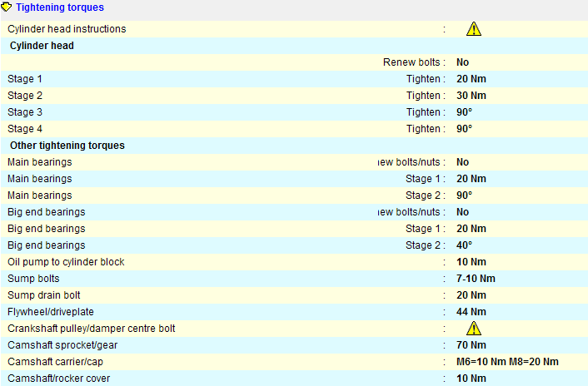Click the Big end bearings 40° value
This screenshot has height=386, width=588.
464,245
